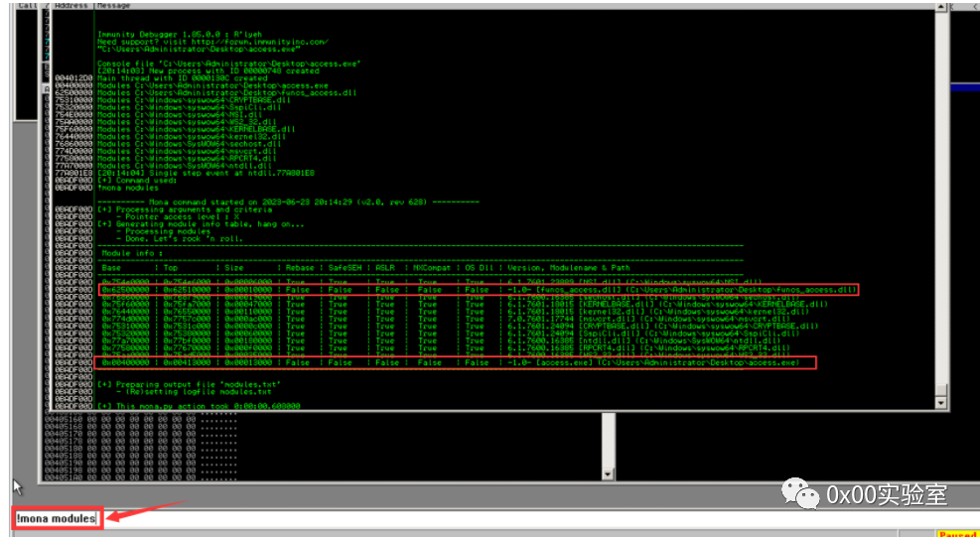Image resolution: width=980 pixels, height=538 pixels.
Task: Select the RPCRT4.dll module info row
Action: click(445, 348)
